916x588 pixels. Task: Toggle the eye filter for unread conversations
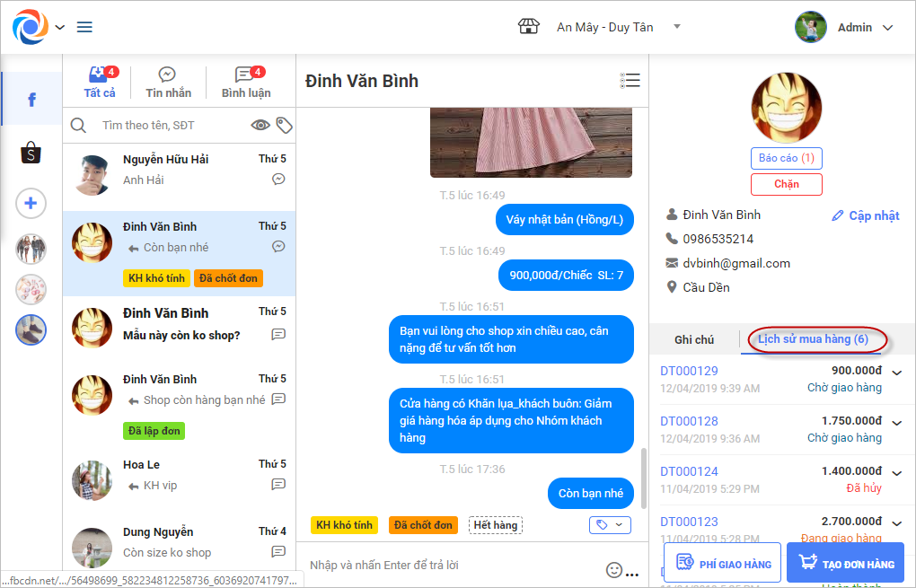[x=260, y=125]
